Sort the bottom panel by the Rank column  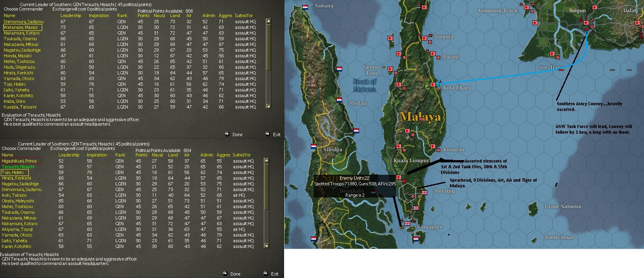click(x=120, y=155)
